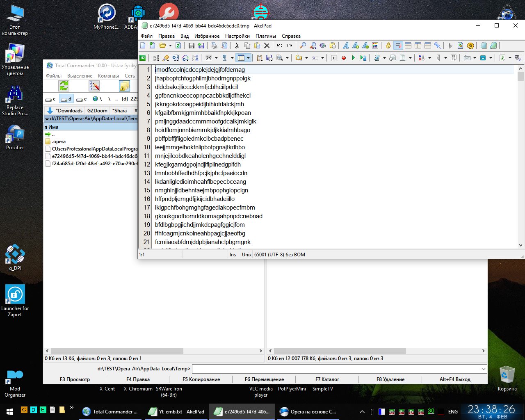Switch to the GZDoom folder tab
The width and height of the screenshot is (525, 420).
coord(97,110)
